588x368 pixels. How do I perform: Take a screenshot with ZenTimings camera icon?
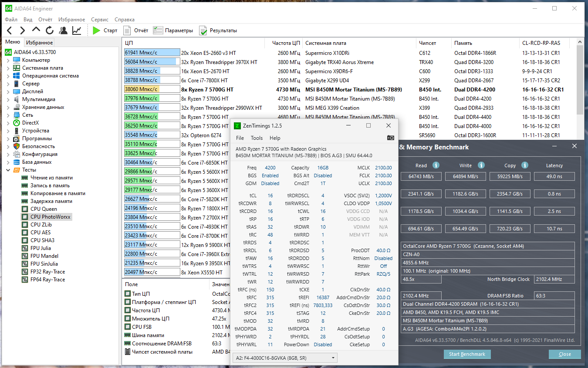coord(391,138)
